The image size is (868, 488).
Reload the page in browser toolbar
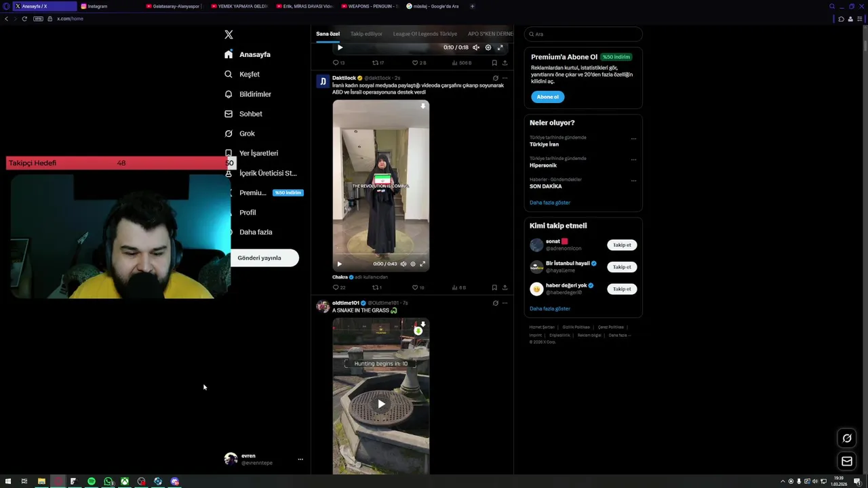24,18
